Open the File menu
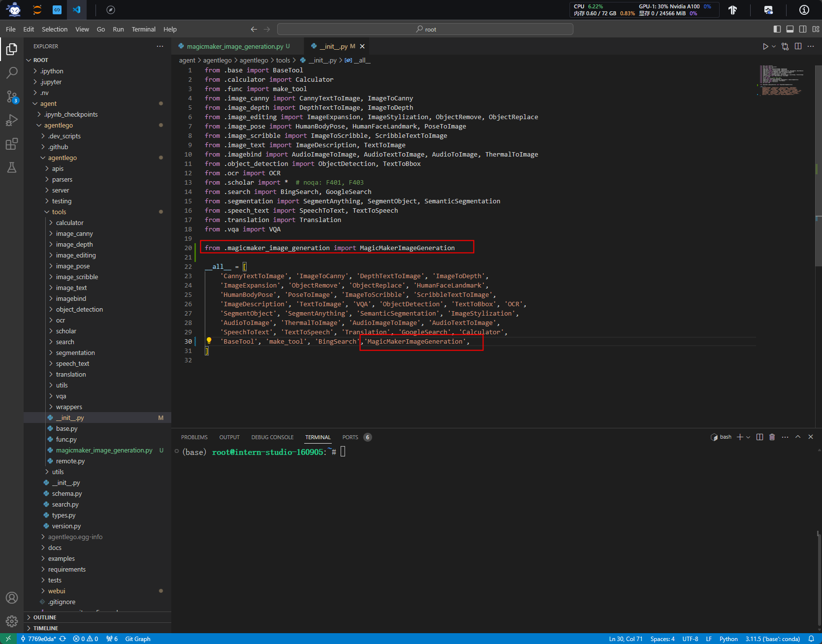Viewport: 822px width, 644px height. pyautogui.click(x=11, y=30)
